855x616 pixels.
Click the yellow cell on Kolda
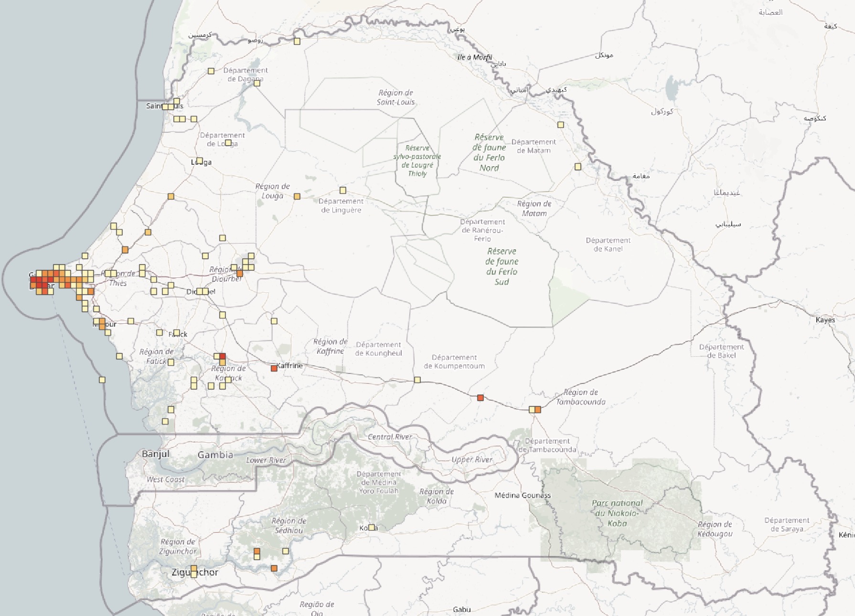[372, 528]
